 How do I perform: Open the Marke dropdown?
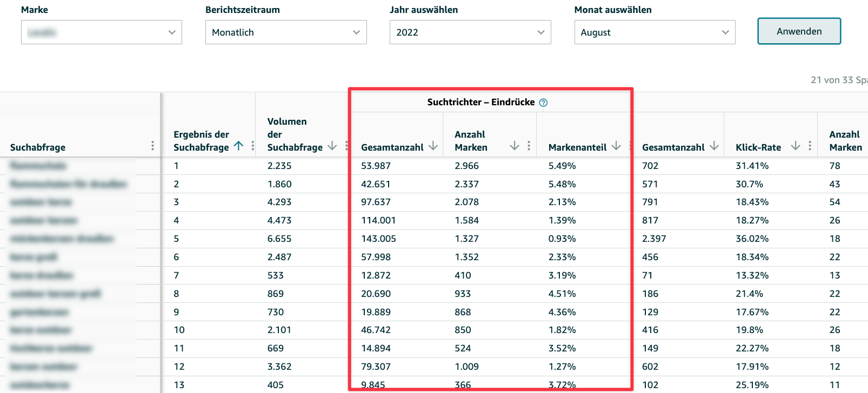click(x=102, y=32)
